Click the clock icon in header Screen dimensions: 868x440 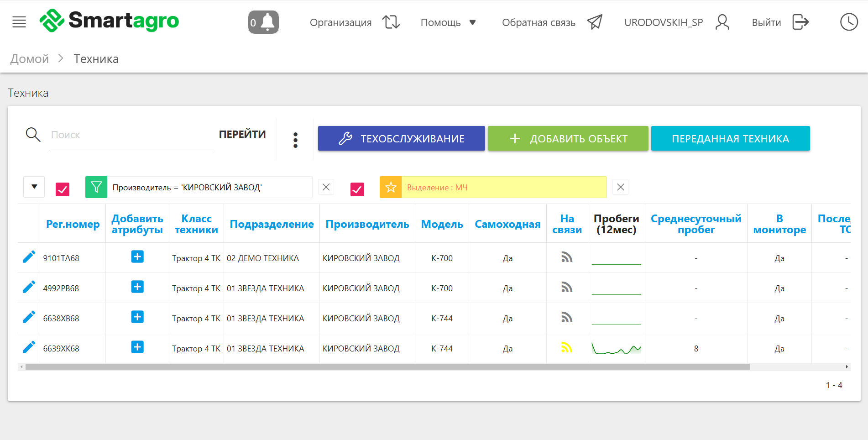point(848,22)
